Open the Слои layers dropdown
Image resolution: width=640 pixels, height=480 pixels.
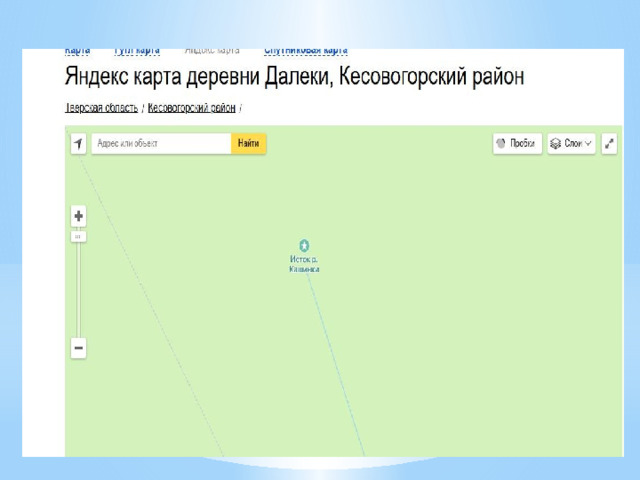click(571, 144)
